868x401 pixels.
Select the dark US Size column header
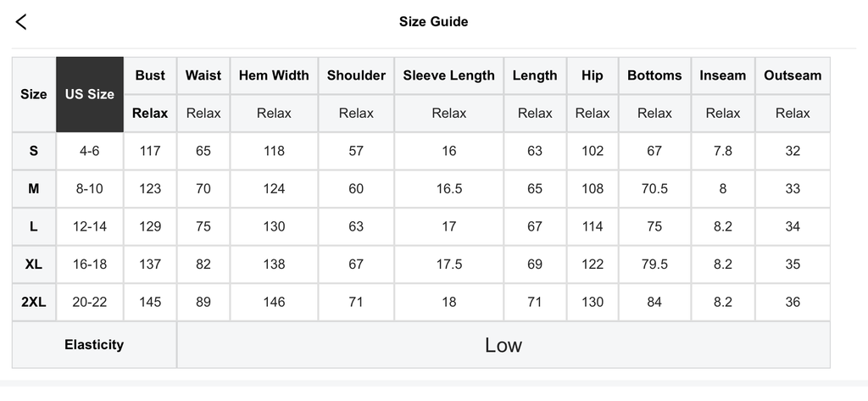click(x=90, y=94)
